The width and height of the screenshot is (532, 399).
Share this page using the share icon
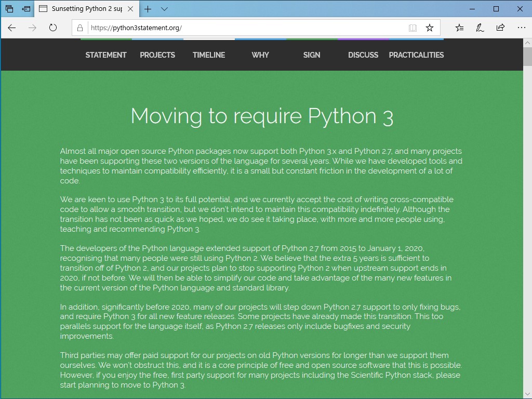pos(500,28)
